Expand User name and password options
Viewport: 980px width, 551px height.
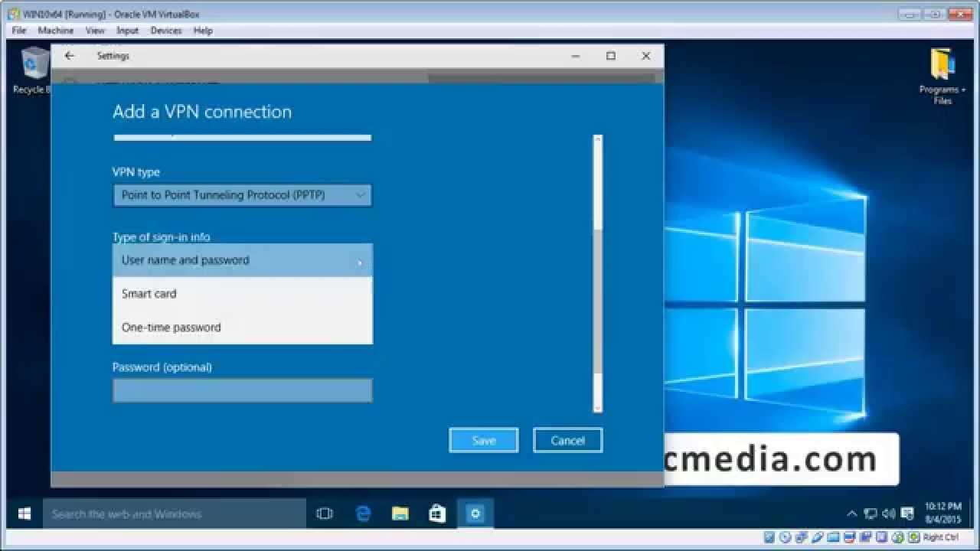click(x=242, y=260)
